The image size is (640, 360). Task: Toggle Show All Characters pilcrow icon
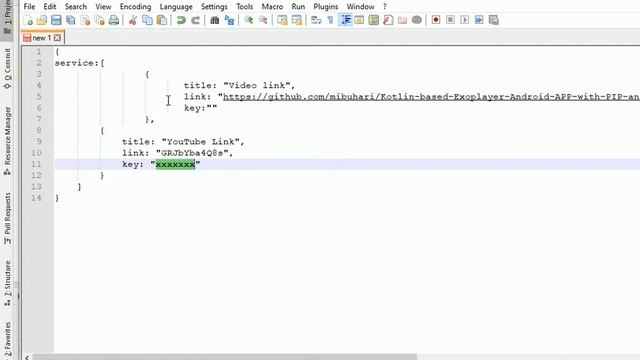click(330, 20)
